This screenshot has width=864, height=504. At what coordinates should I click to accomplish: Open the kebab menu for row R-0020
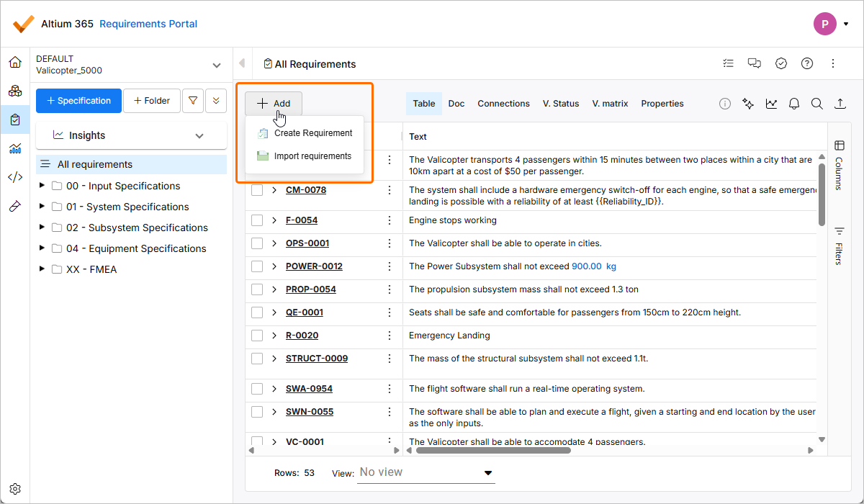point(390,336)
